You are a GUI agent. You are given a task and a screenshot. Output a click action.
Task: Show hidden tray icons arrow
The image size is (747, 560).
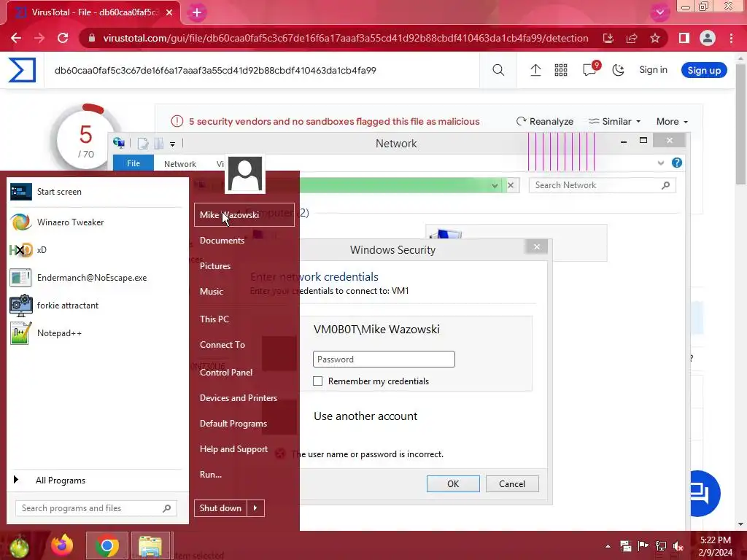608,546
